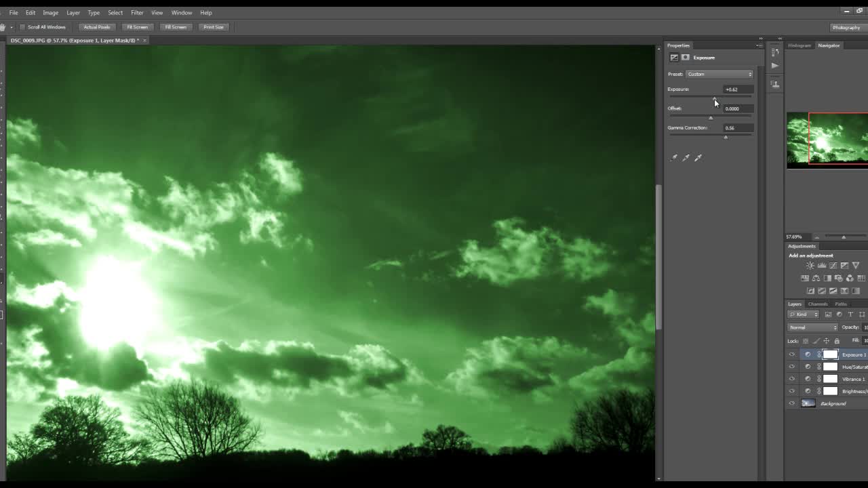
Task: Filter layers by adjustment layers icon
Action: tap(840, 314)
